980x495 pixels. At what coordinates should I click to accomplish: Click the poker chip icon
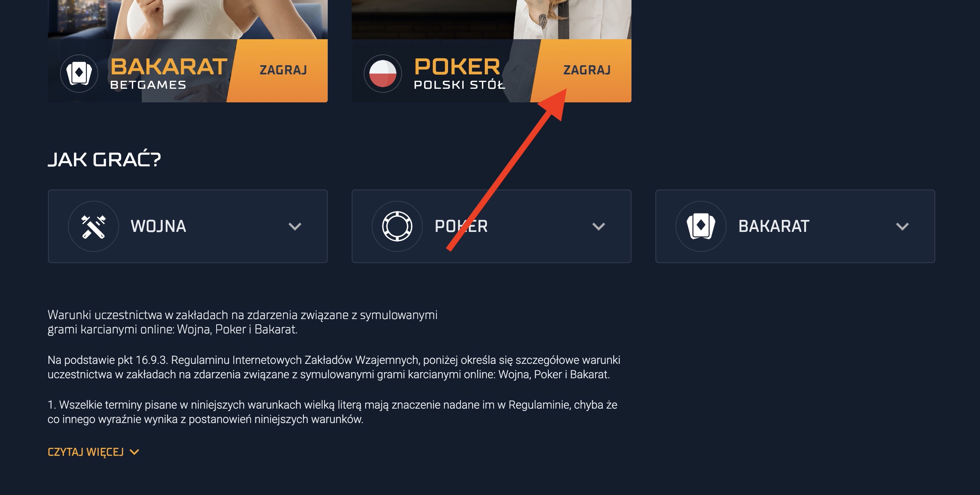point(397,226)
